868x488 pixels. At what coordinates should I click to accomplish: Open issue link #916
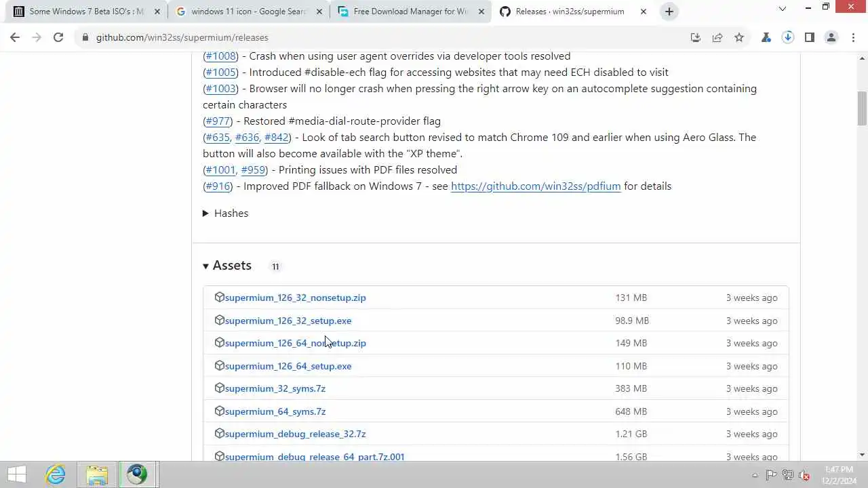218,186
